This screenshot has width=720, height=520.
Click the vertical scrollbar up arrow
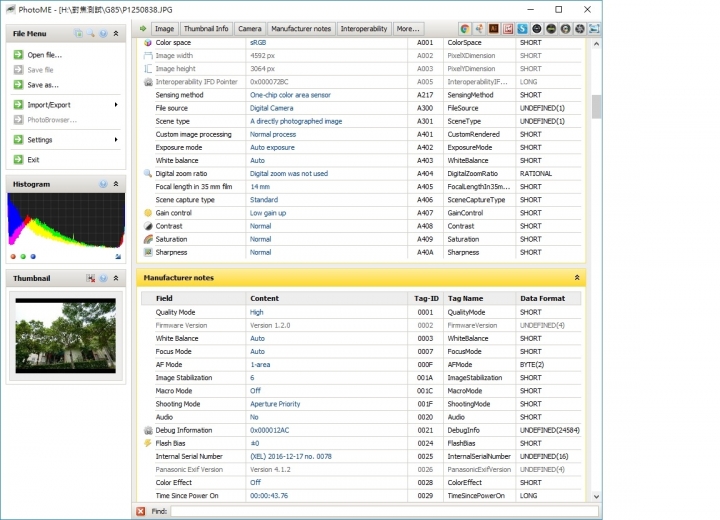596,44
